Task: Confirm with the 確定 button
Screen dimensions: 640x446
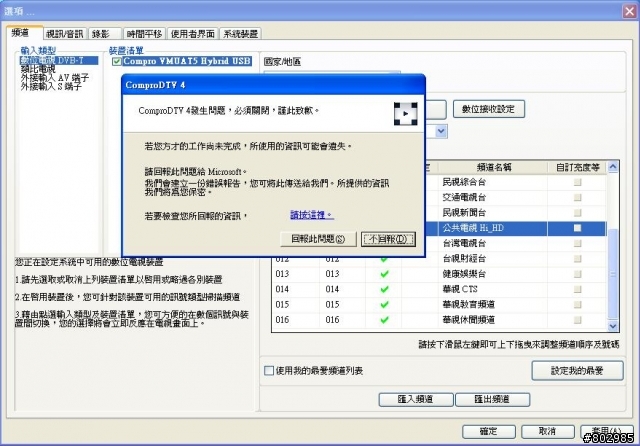Action: 489,431
